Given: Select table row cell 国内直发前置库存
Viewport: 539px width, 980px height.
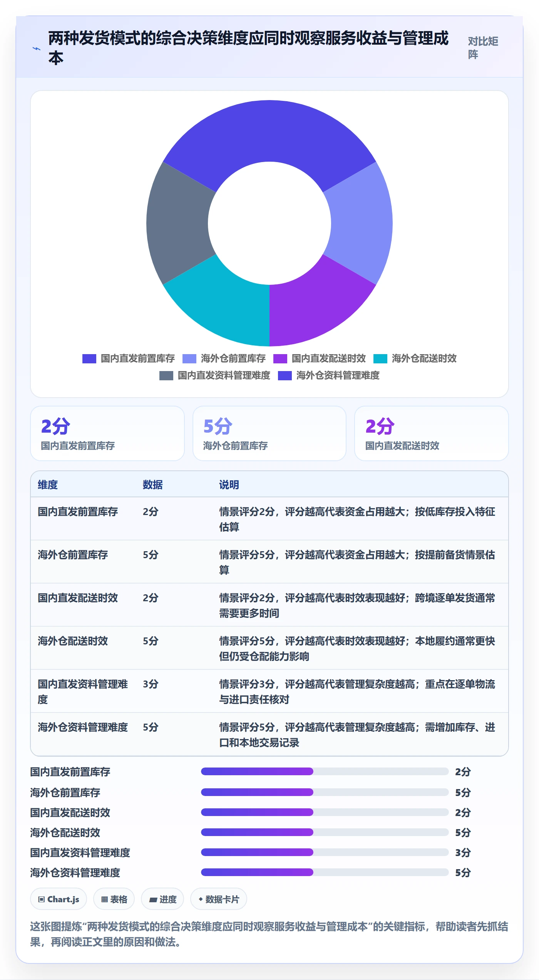Looking at the screenshot, I should tap(78, 512).
